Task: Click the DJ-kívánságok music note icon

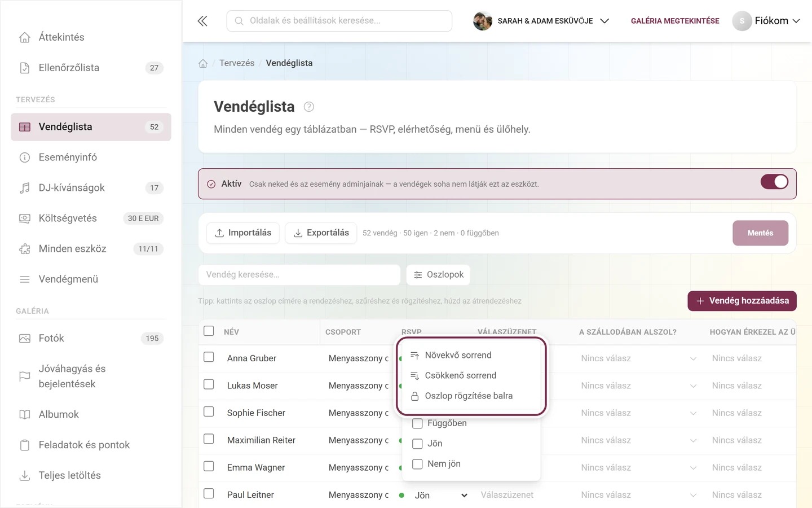Action: pyautogui.click(x=25, y=188)
